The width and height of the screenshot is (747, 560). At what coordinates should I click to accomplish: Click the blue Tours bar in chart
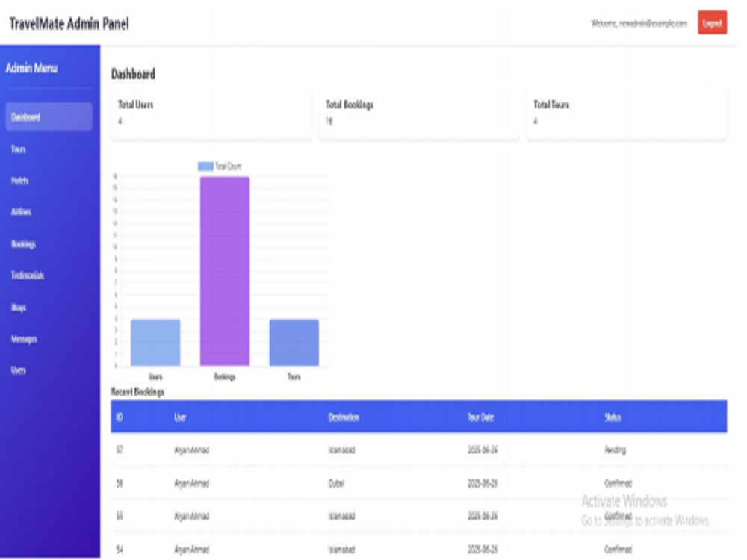pyautogui.click(x=294, y=343)
